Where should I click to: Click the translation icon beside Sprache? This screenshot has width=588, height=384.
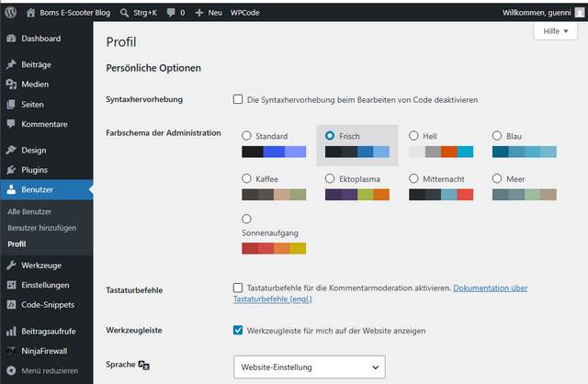(143, 365)
